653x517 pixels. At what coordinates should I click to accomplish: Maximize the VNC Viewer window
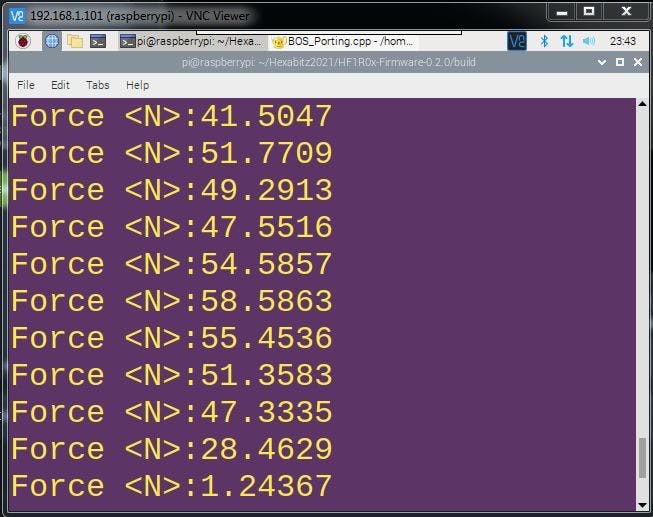click(x=589, y=12)
